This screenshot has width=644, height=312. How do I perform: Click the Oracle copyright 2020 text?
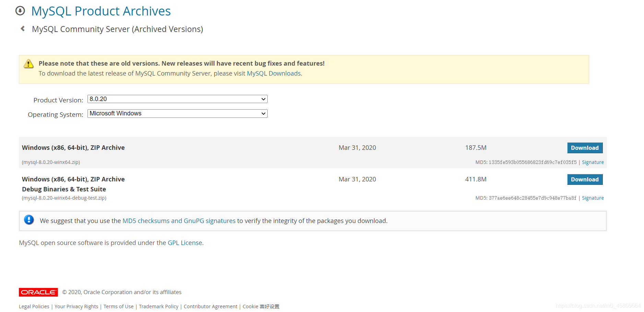point(122,292)
